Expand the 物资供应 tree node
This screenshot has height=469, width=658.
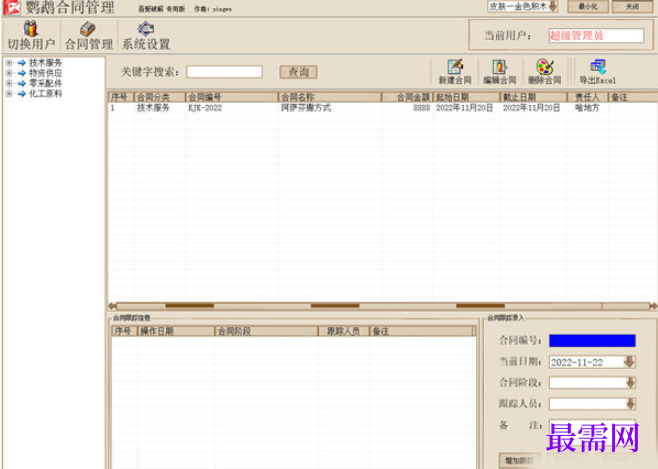tap(9, 73)
